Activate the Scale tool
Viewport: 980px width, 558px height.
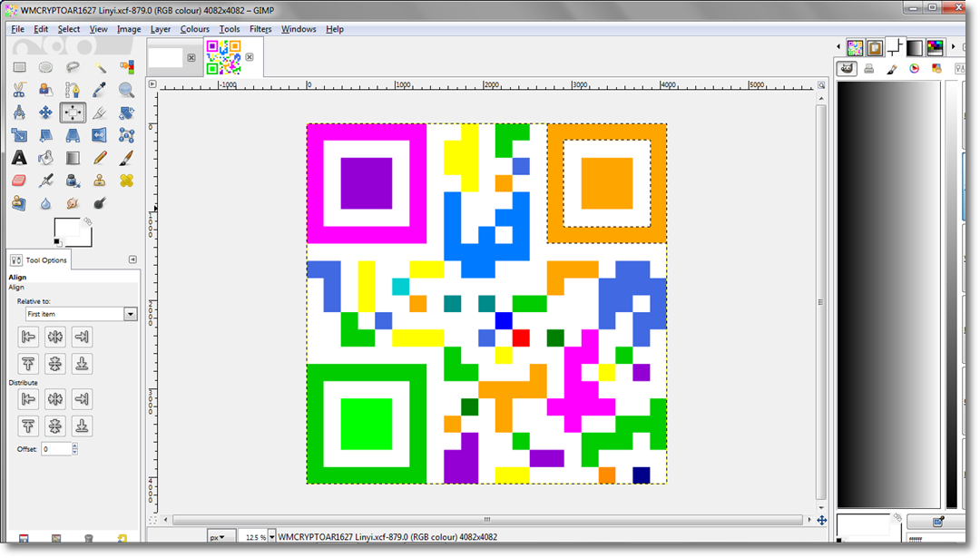(19, 135)
